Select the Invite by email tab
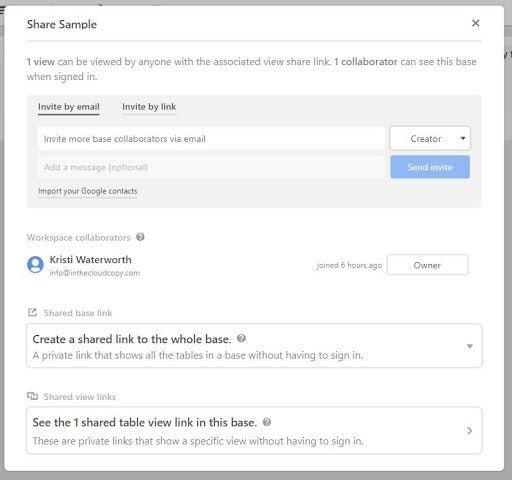 69,107
